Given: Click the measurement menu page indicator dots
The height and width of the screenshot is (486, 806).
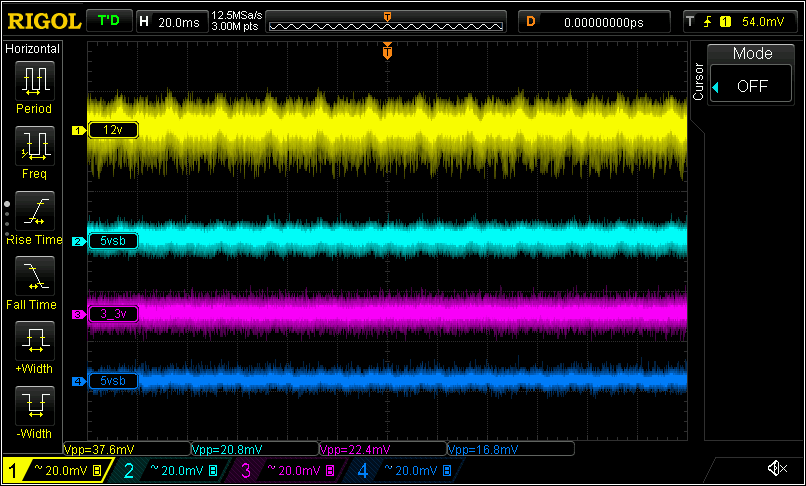Looking at the screenshot, I should coord(7,219).
